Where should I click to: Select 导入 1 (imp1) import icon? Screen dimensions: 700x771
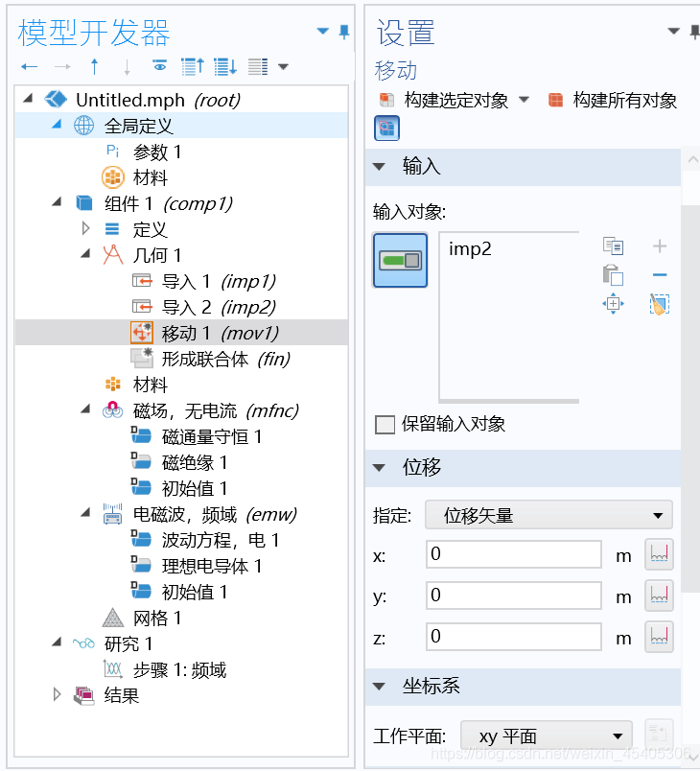click(142, 281)
